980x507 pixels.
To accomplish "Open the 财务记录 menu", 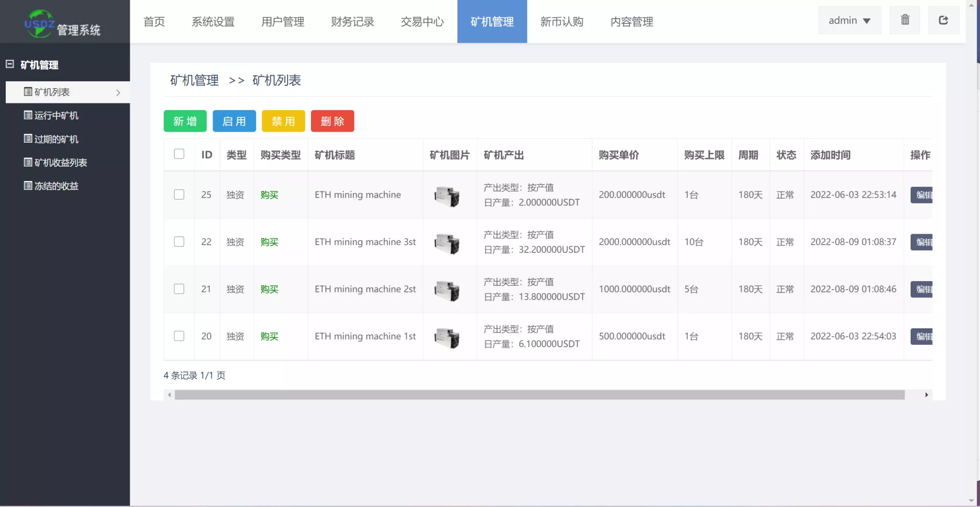I will click(x=352, y=22).
